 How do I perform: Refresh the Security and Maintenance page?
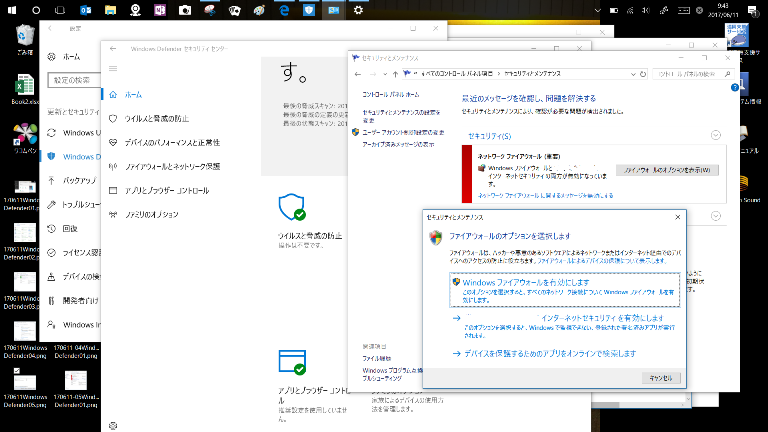coord(643,74)
